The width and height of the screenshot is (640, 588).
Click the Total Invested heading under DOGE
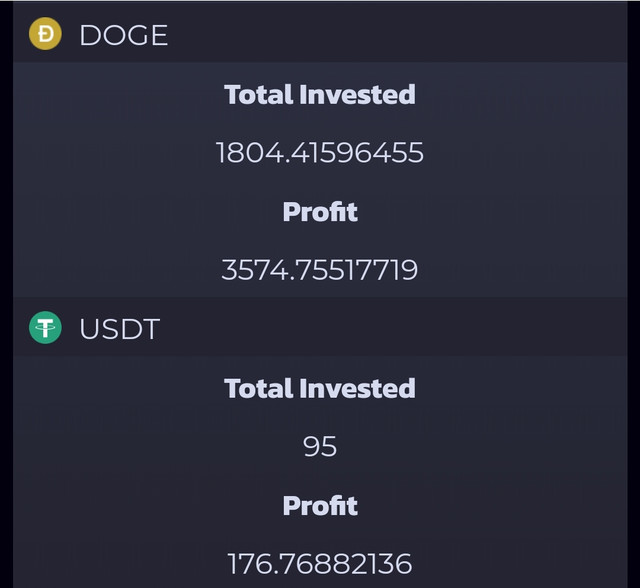tap(320, 95)
